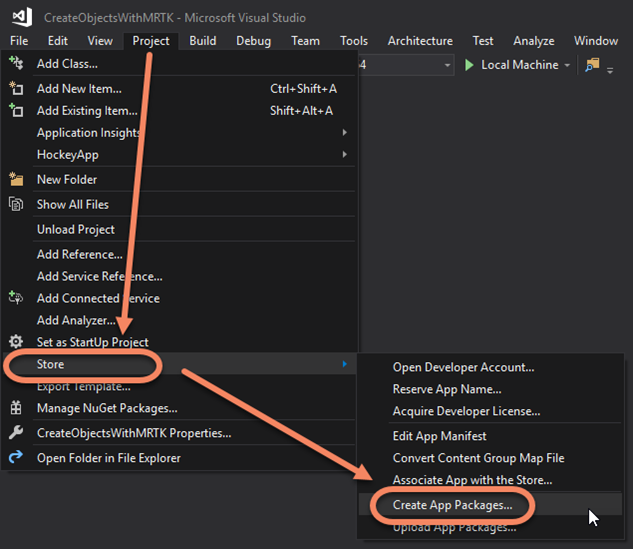Viewport: 633px width, 549px height.
Task: Select Open Developer Account...
Action: (x=490, y=367)
